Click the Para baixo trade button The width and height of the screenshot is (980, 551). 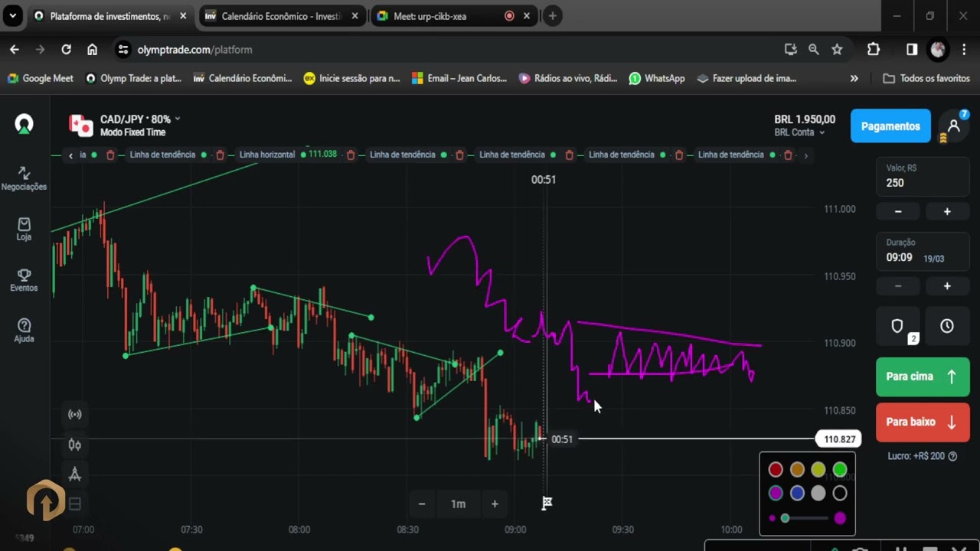click(x=923, y=422)
